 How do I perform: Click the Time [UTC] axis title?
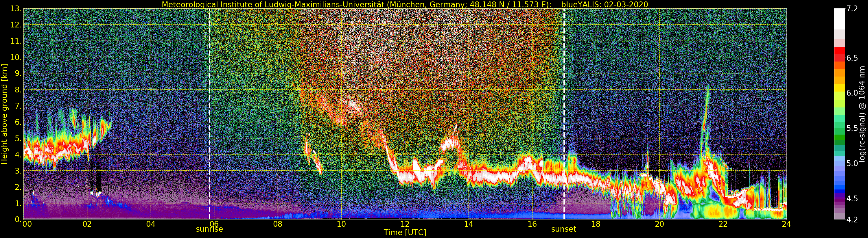click(405, 233)
